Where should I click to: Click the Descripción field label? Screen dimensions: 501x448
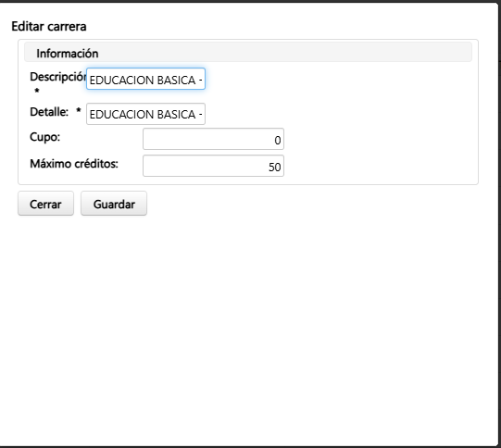pos(57,77)
